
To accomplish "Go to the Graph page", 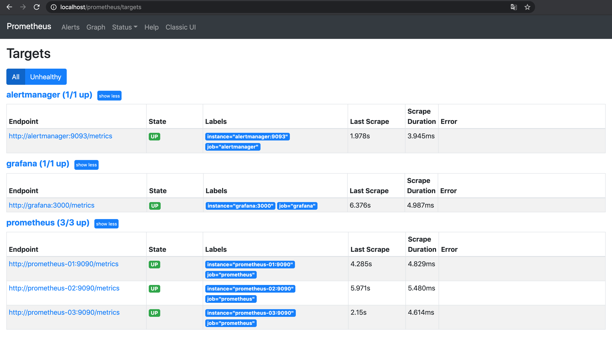I will tap(96, 27).
